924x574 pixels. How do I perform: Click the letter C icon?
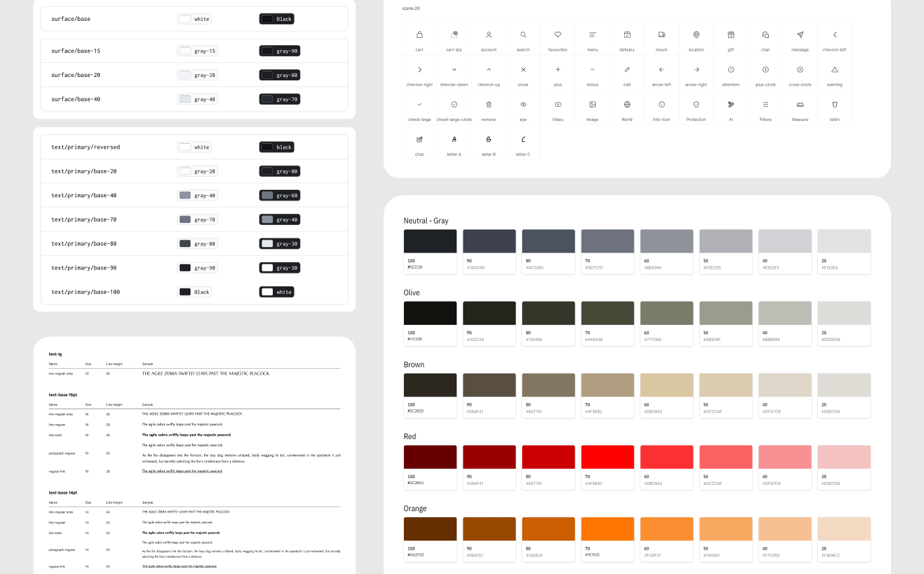523,139
